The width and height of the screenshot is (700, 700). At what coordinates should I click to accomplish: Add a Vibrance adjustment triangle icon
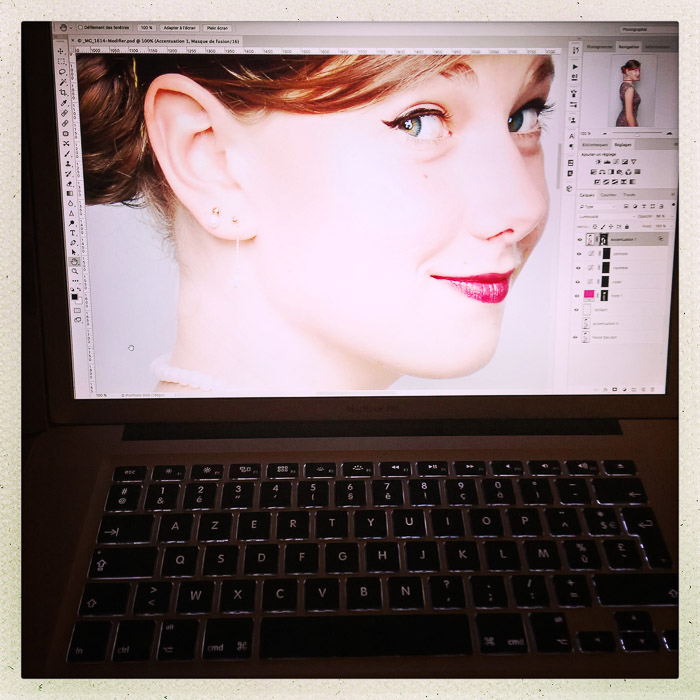(634, 162)
